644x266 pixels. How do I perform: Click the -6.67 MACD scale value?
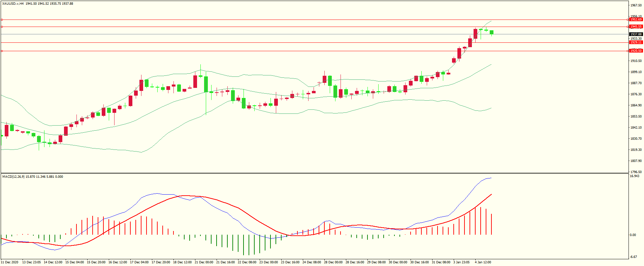point(633,257)
